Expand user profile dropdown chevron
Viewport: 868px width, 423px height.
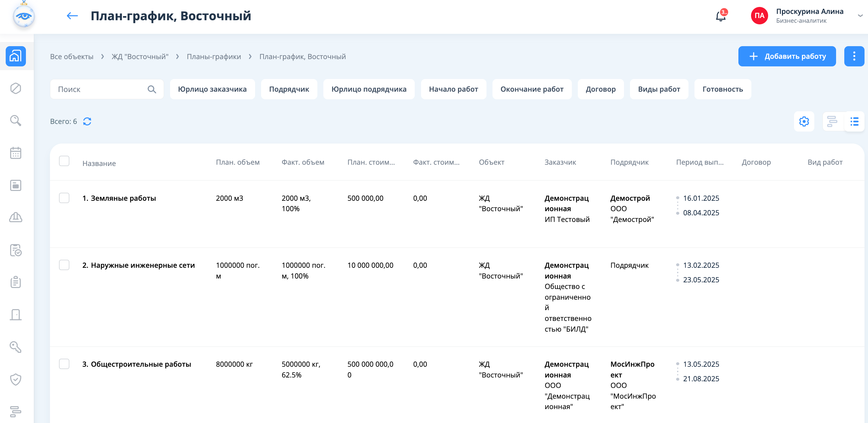(x=859, y=16)
